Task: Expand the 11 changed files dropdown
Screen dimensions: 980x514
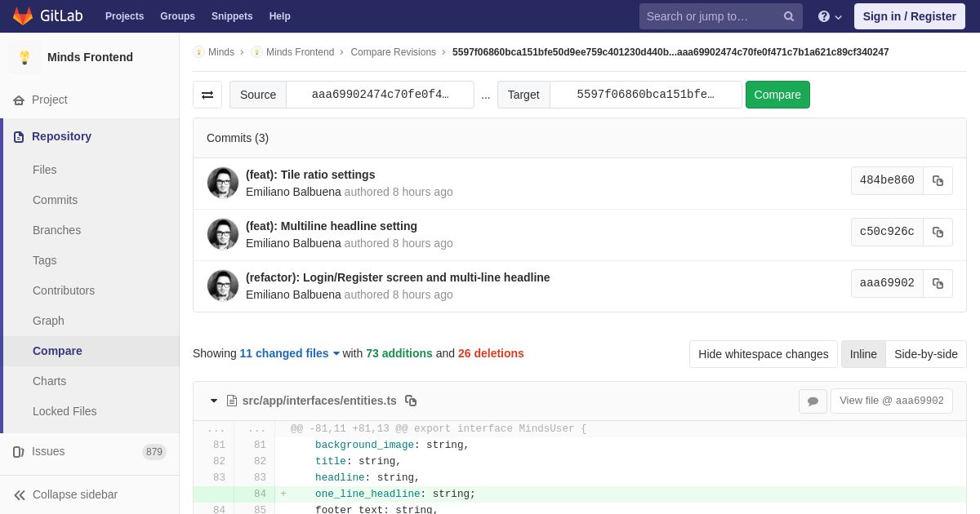Action: tap(289, 353)
